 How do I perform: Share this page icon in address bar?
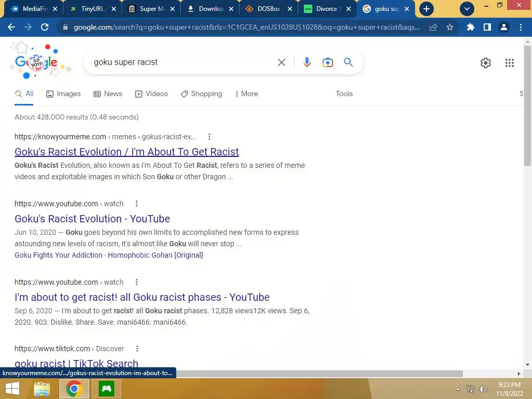pos(433,27)
